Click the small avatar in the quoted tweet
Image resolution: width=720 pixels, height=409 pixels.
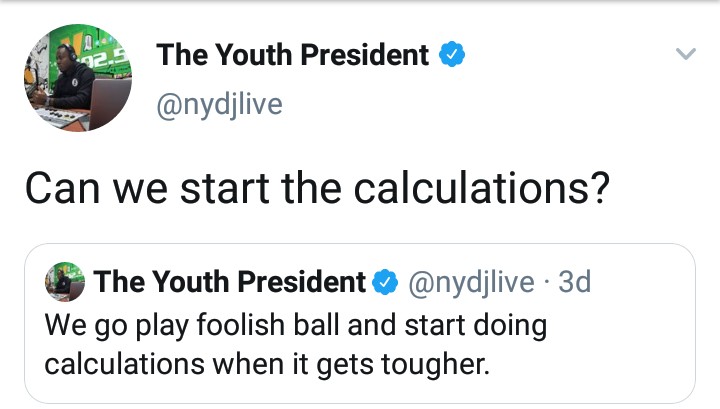click(65, 281)
